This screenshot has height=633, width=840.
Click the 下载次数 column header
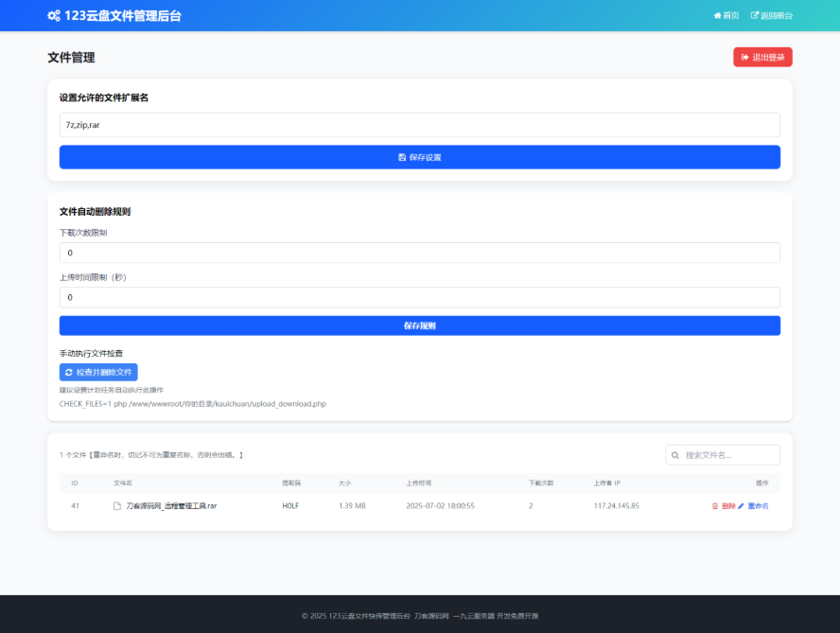click(541, 483)
